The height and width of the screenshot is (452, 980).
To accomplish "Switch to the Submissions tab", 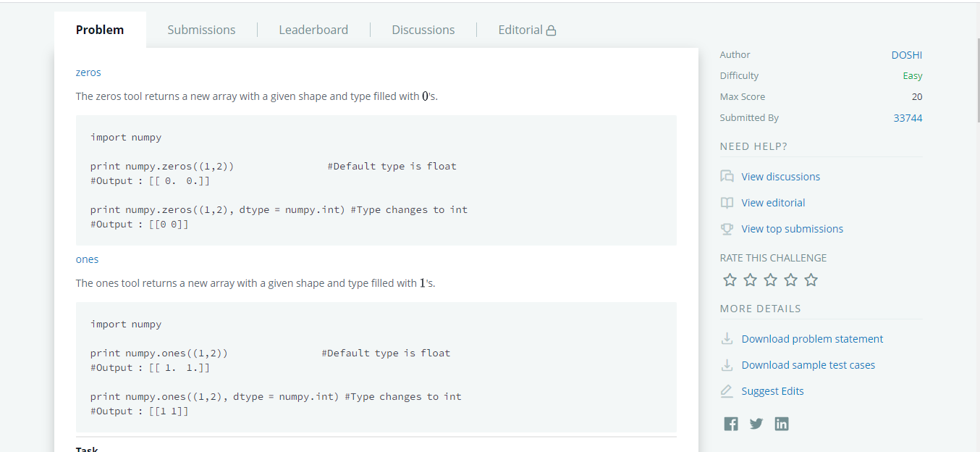I will point(201,29).
